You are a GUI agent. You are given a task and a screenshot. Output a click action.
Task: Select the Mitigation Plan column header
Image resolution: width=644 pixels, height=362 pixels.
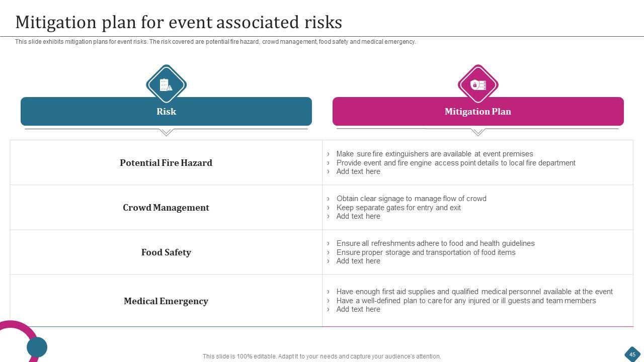point(478,112)
